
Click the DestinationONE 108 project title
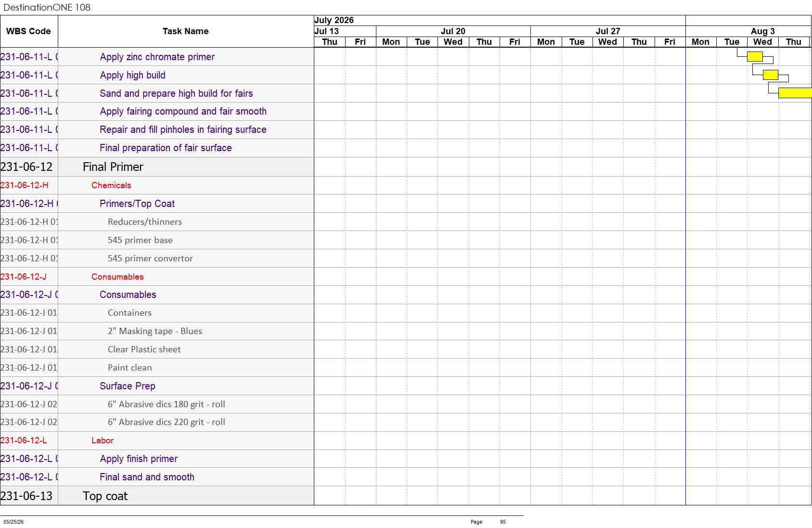click(x=47, y=7)
